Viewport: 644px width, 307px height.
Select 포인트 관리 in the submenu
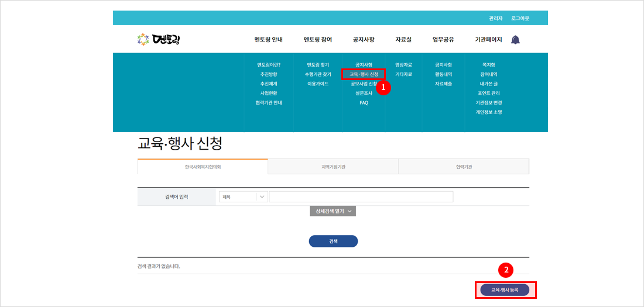489,93
